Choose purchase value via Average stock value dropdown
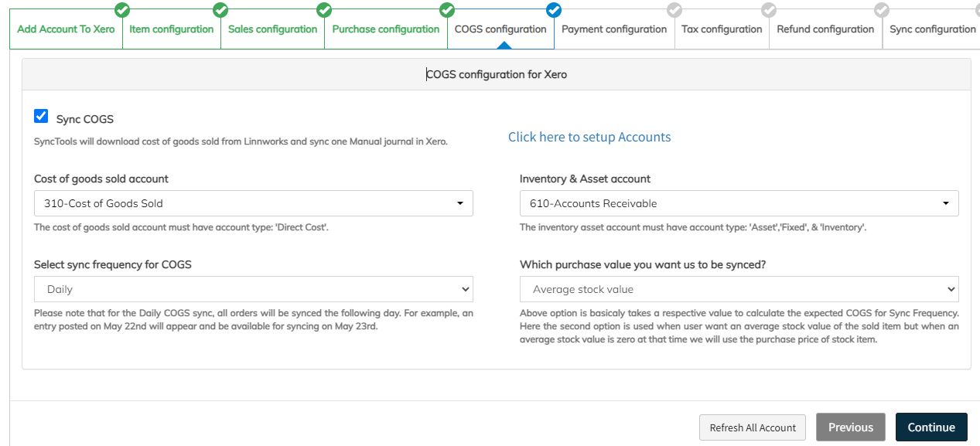 [739, 289]
